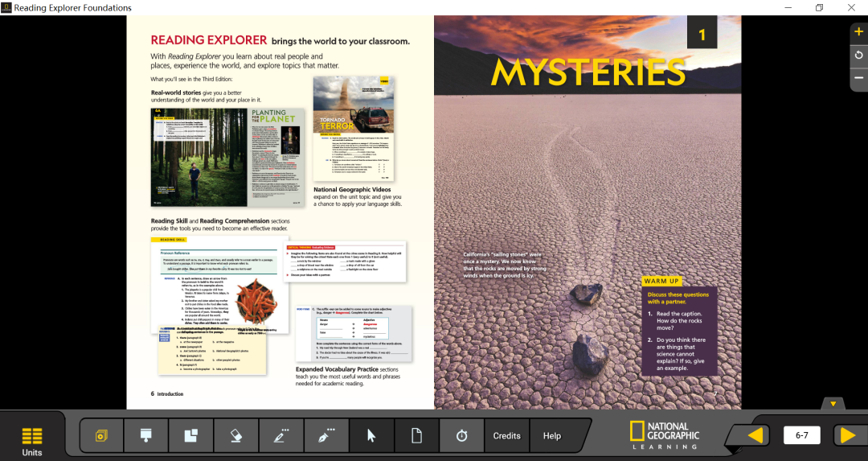This screenshot has height=461, width=868.
Task: Choose the pointer cursor tool
Action: pyautogui.click(x=371, y=436)
